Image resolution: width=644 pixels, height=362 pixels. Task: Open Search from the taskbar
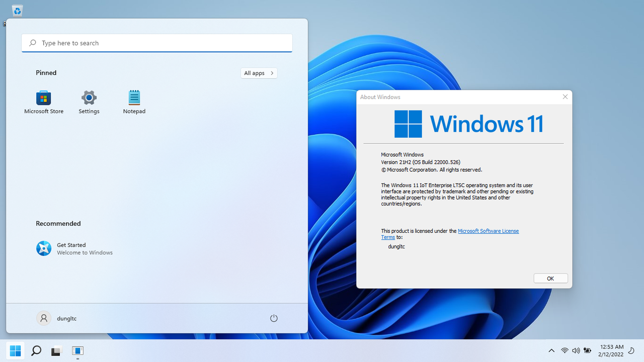click(36, 350)
